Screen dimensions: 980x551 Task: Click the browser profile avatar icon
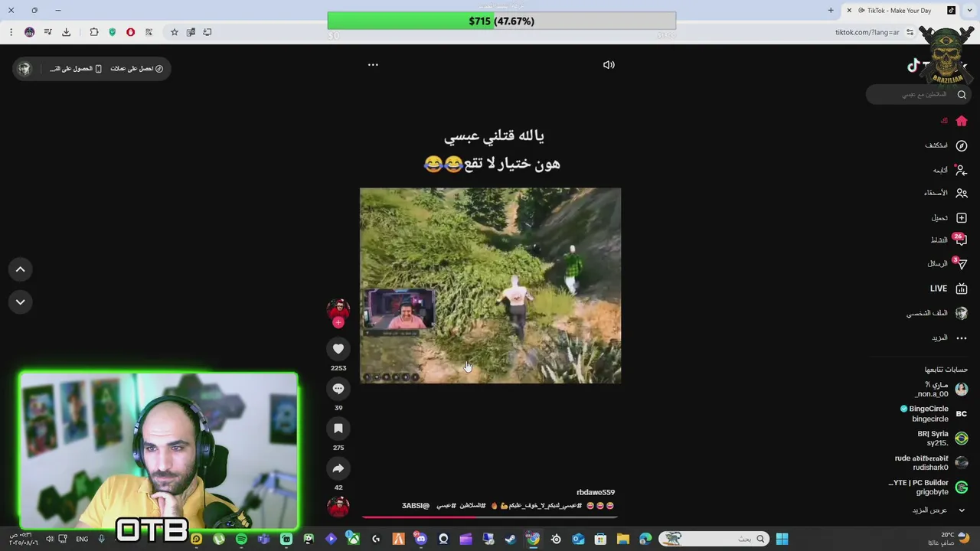(x=29, y=32)
